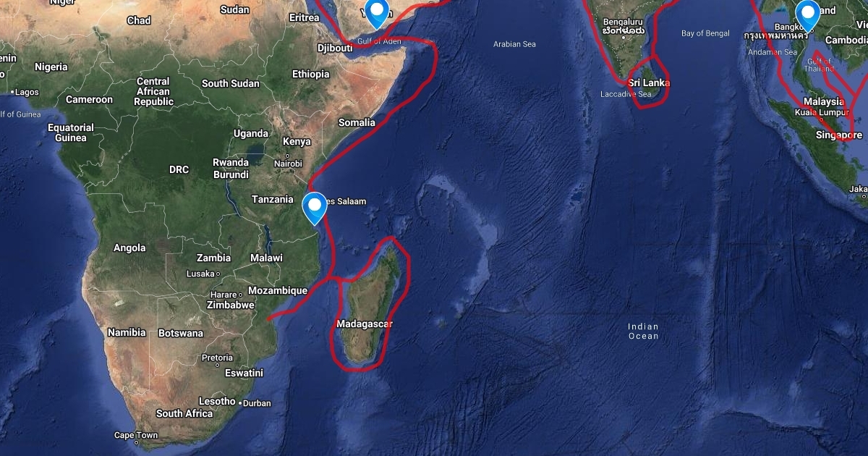Select the blue map pin over Yemen
The height and width of the screenshot is (456, 868).
tap(376, 12)
